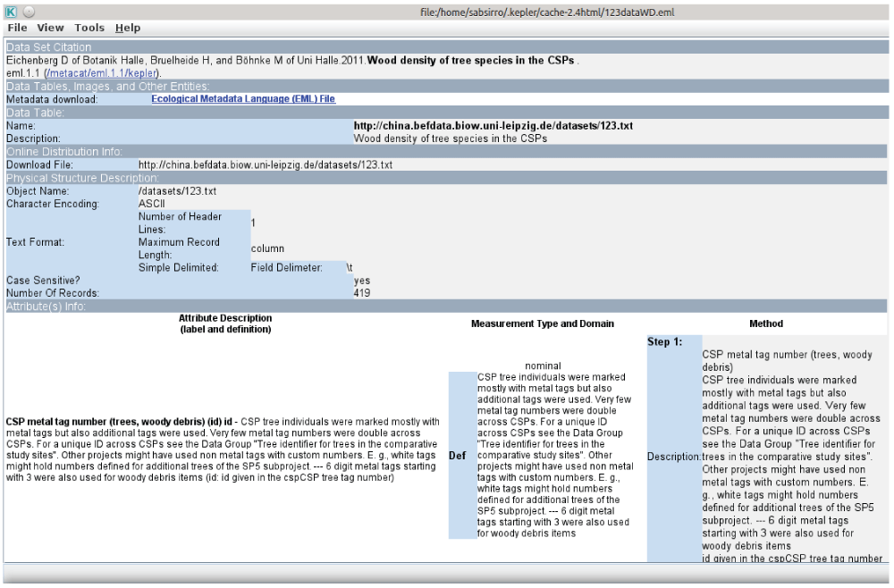Click the Download File URL value
The width and height of the screenshot is (894, 588).
266,165
